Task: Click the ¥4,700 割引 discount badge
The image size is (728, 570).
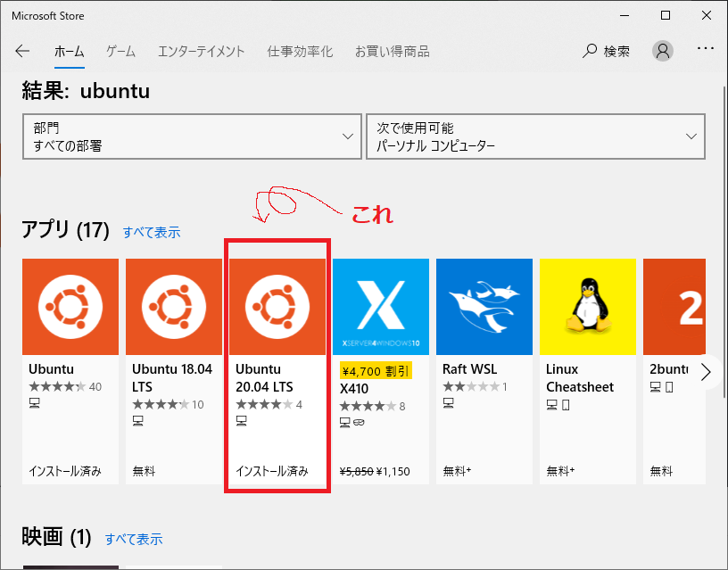Action: [376, 371]
